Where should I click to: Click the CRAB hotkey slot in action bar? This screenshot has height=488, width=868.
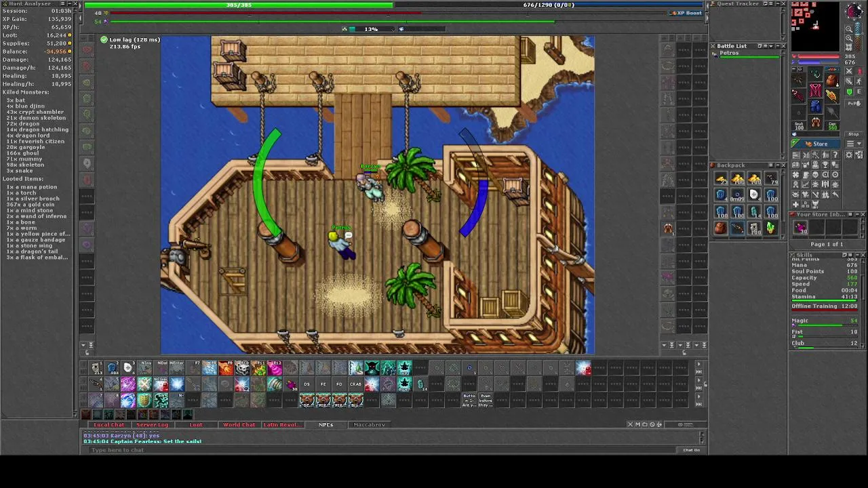pyautogui.click(x=355, y=384)
